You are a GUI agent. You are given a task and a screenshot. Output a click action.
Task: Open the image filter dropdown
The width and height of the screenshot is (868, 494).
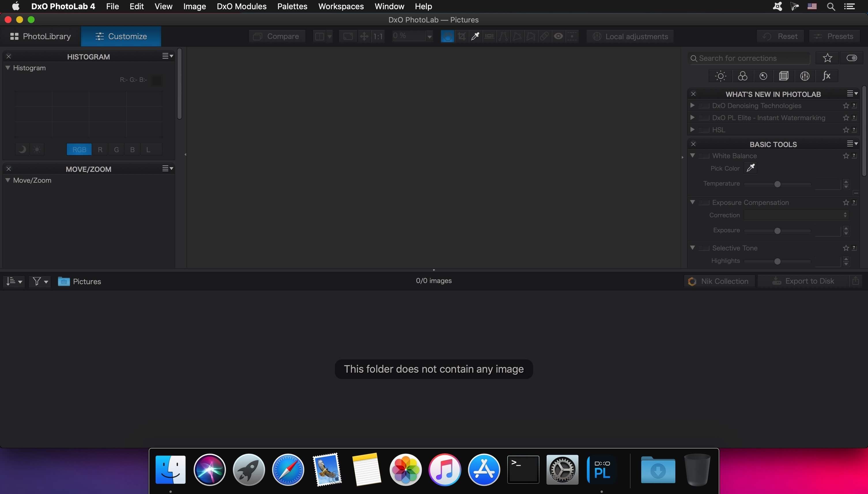tap(40, 281)
